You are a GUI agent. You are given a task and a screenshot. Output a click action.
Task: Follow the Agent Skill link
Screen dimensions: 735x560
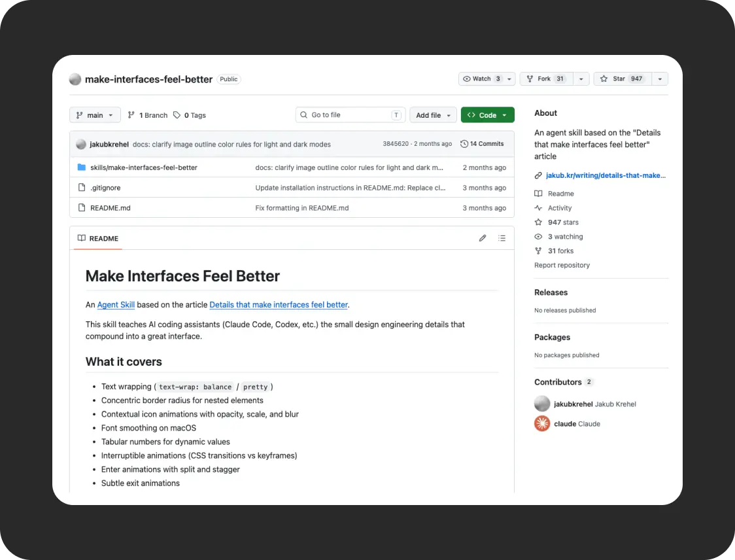(116, 304)
